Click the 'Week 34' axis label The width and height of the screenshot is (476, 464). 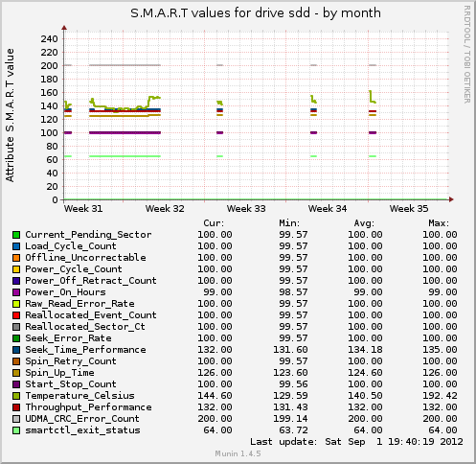pyautogui.click(x=328, y=209)
